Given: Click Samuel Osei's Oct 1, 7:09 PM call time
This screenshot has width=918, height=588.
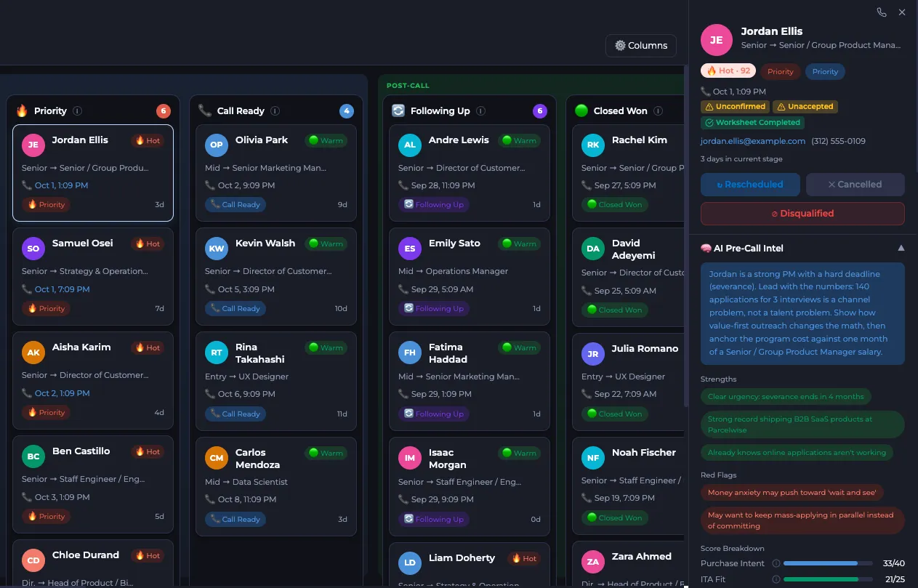Looking at the screenshot, I should (62, 289).
